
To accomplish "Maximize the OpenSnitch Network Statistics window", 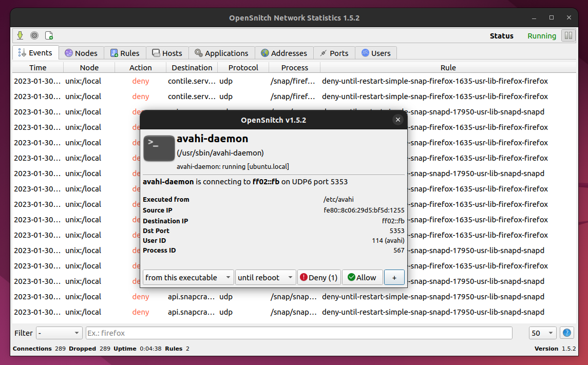I will (x=551, y=17).
